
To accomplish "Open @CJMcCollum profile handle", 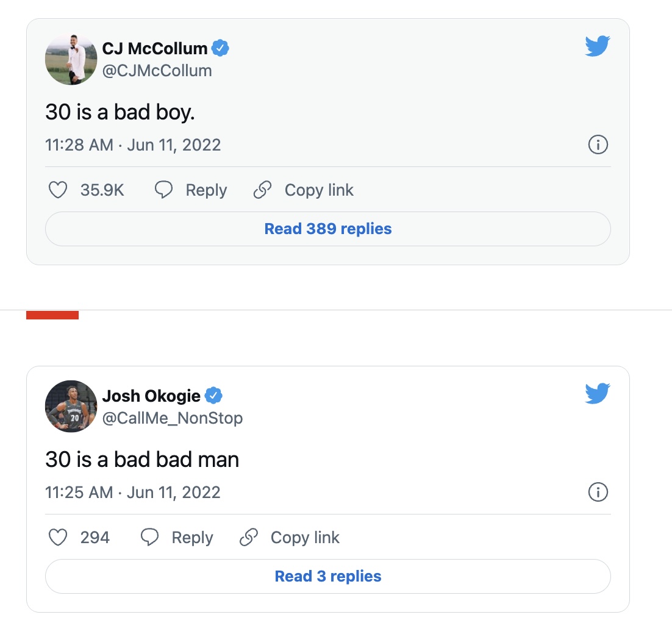I will pos(157,71).
